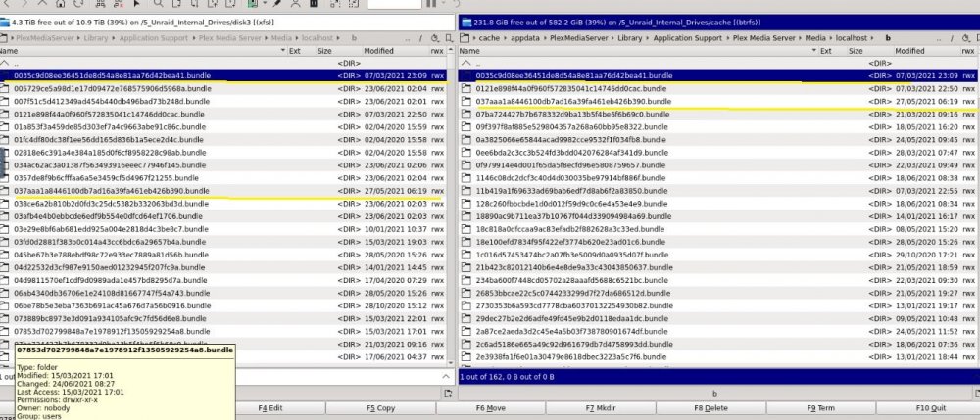
Task: Open left panel Name column dropdown arrow
Action: [x=283, y=50]
